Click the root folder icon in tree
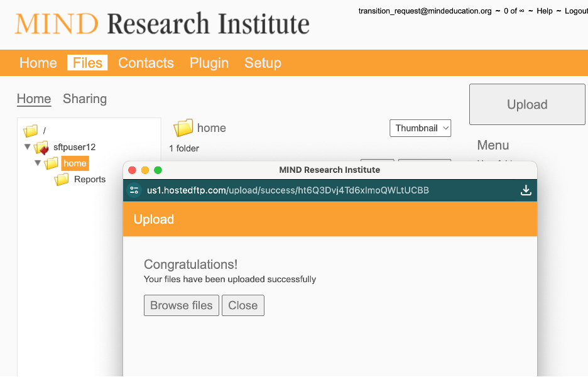The image size is (588, 377). coord(30,131)
